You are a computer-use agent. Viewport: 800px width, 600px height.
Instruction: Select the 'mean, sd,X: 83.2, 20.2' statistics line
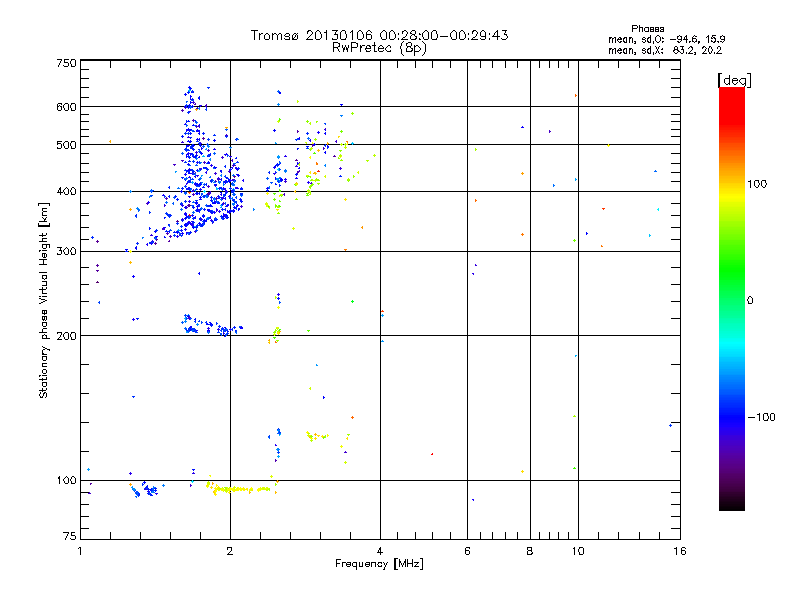[x=665, y=50]
